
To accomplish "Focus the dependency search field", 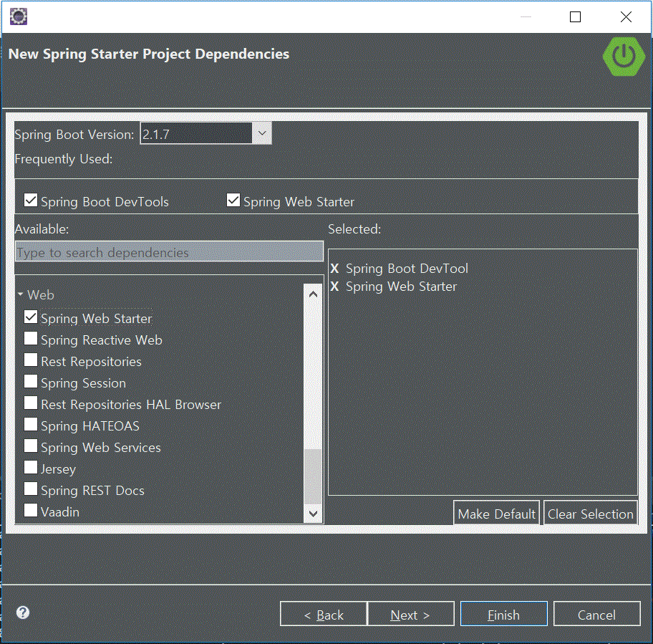I will click(x=169, y=251).
